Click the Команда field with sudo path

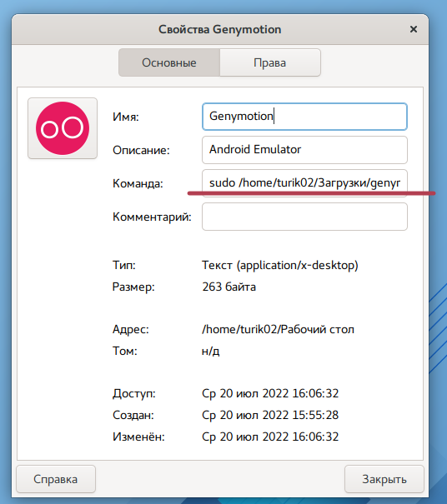click(304, 183)
